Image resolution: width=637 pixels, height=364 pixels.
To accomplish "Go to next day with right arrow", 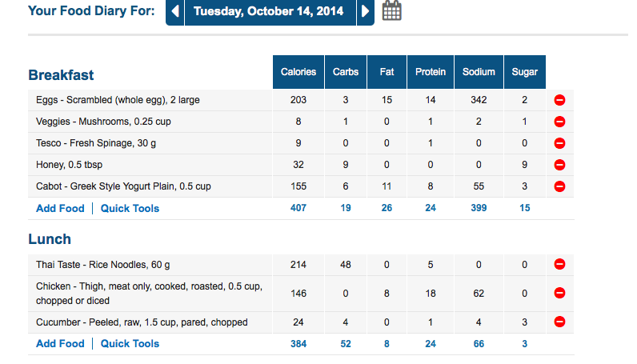I will tap(366, 12).
